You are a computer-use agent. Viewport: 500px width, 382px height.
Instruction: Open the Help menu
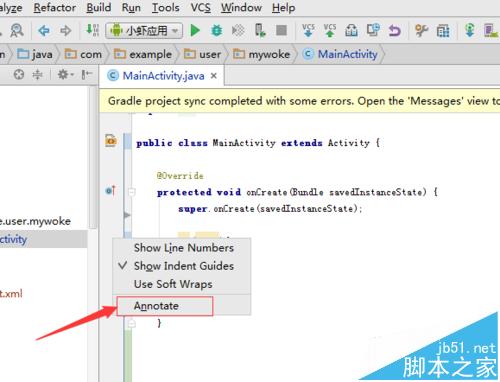point(283,7)
